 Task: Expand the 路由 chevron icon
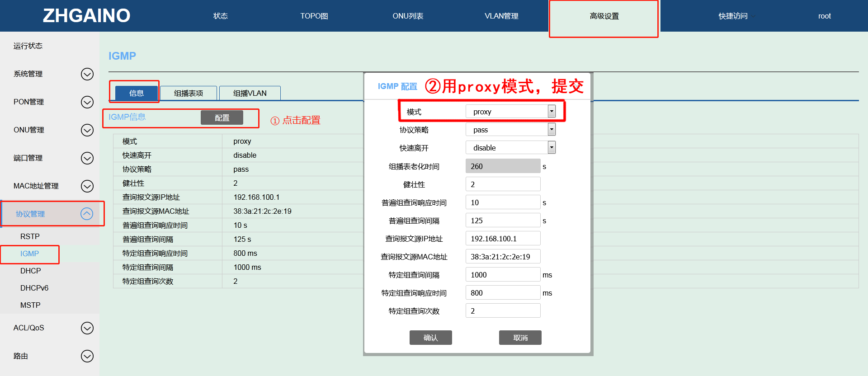(87, 356)
